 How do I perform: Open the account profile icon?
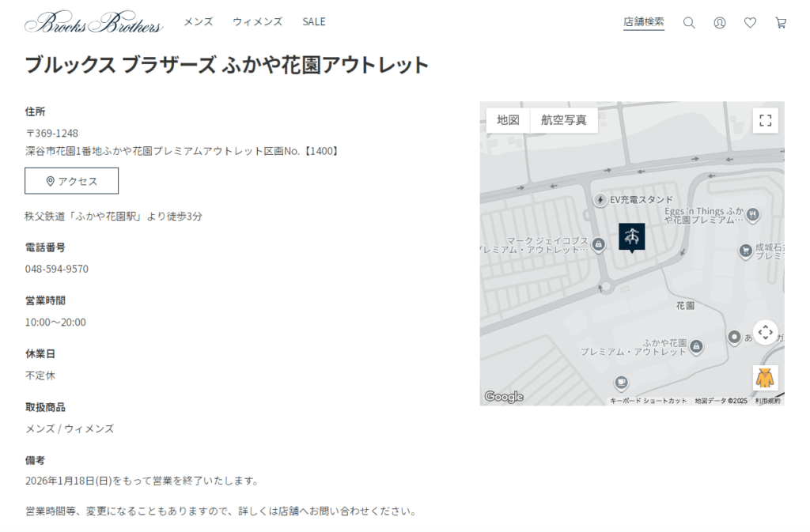[x=720, y=23]
